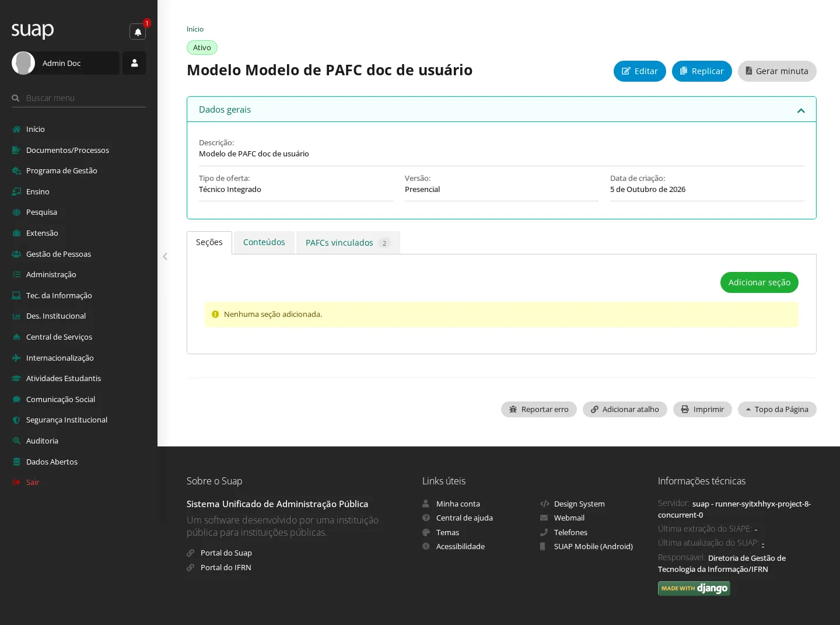
Task: Click the Des. Institucional chart icon
Action: click(16, 316)
